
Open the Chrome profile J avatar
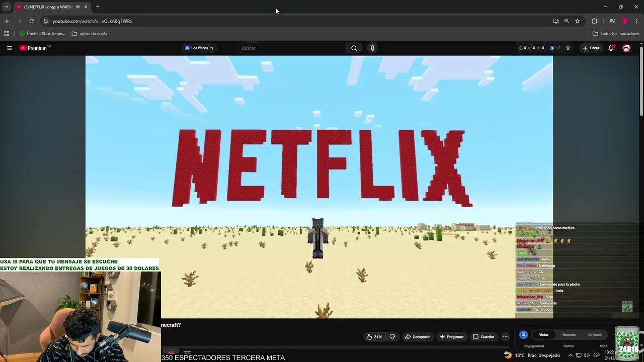click(x=624, y=21)
